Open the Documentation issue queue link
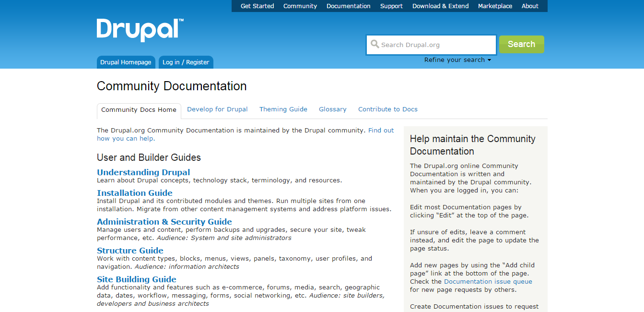The width and height of the screenshot is (644, 312). (x=488, y=282)
